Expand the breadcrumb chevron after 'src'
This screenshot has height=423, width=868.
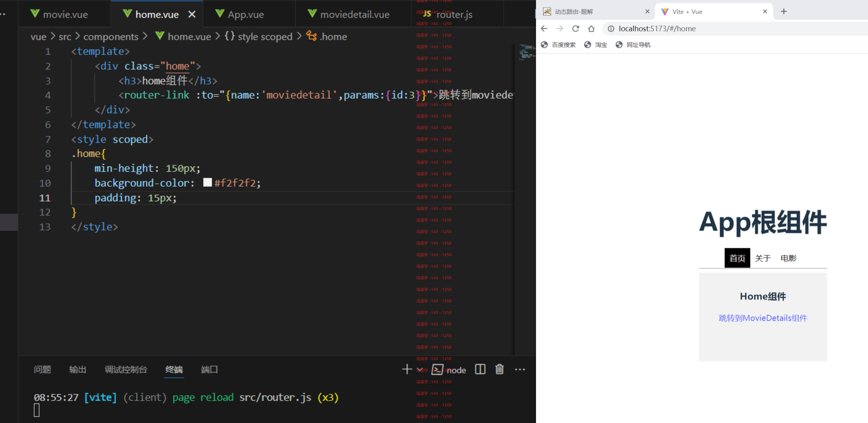tap(77, 36)
